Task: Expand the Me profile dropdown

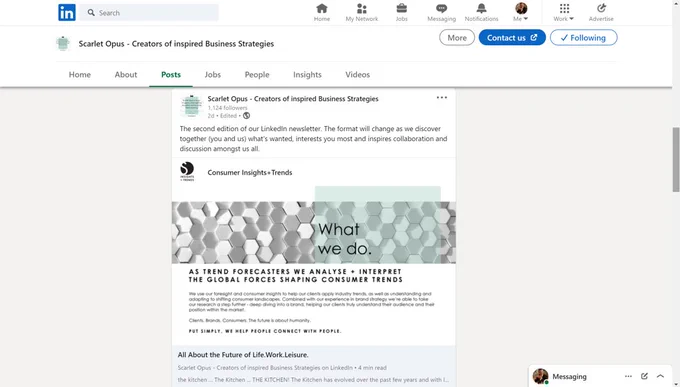Action: click(x=521, y=12)
